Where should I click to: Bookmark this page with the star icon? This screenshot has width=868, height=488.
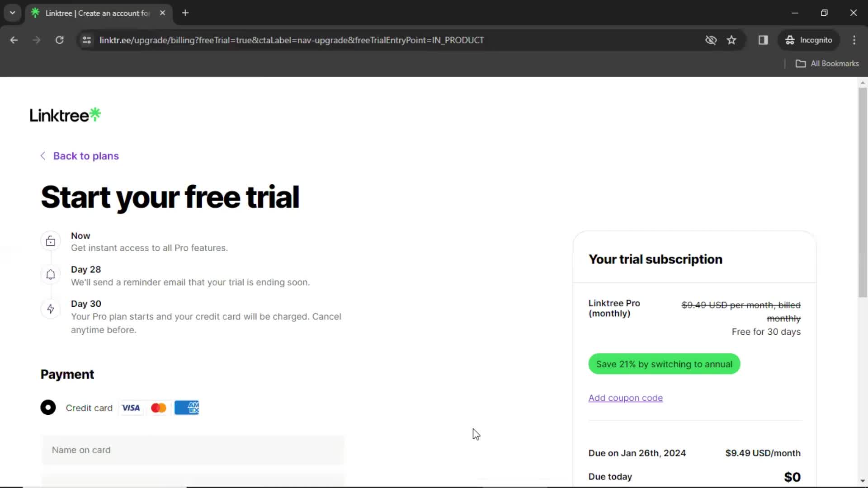click(731, 40)
